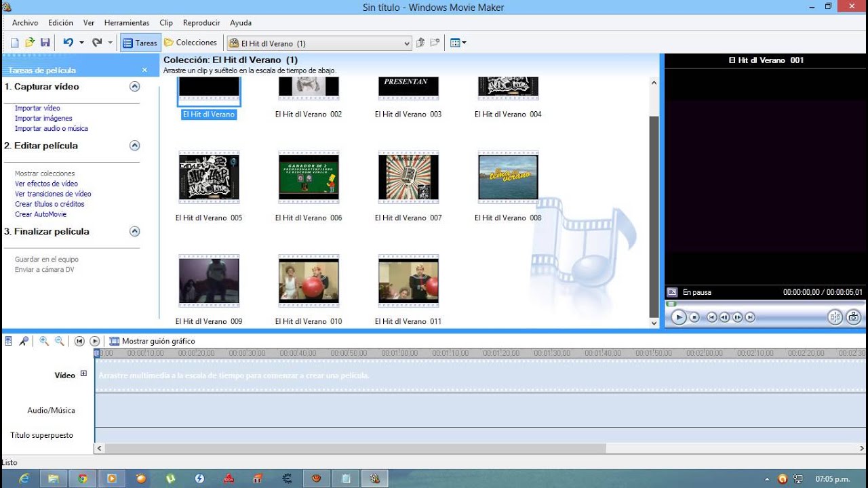The image size is (868, 488).
Task: Click the Importar imágenes link
Action: (x=43, y=119)
